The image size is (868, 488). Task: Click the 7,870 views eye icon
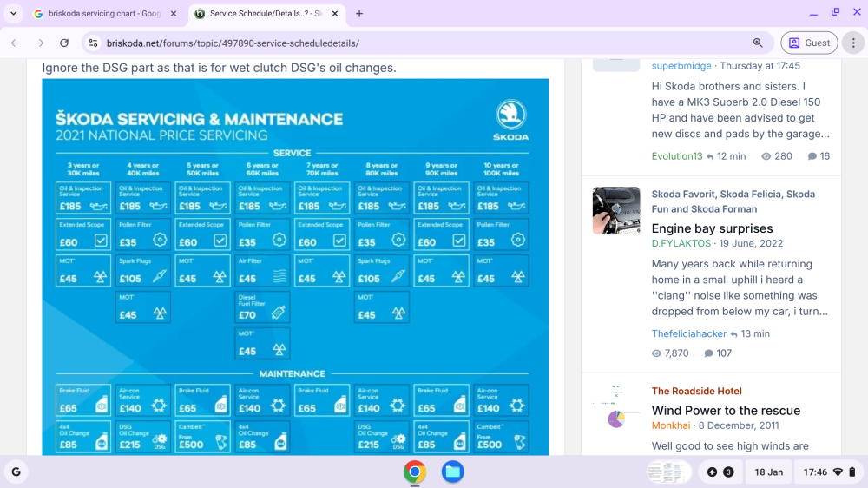pos(656,353)
